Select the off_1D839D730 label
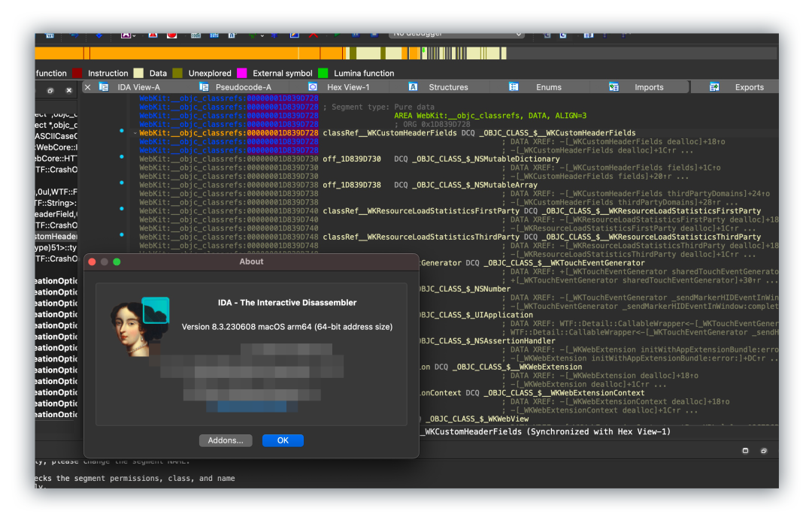Screen dimensions: 812x523 [352, 159]
